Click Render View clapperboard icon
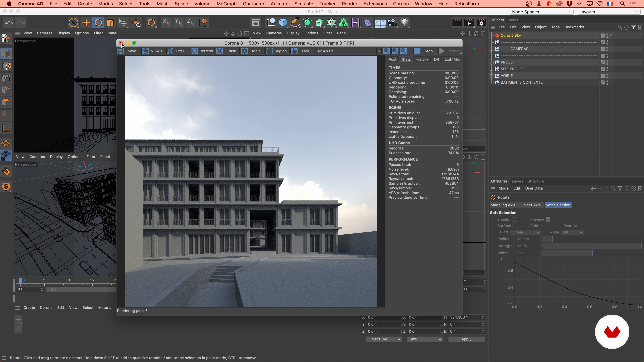644x362 pixels. tap(457, 23)
